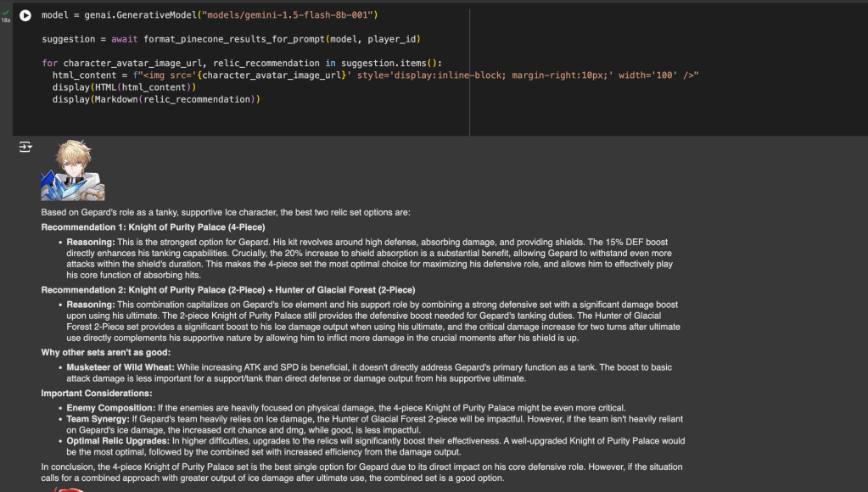The image size is (868, 492).
Task: Click the 18s execution time label
Action: 6,20
